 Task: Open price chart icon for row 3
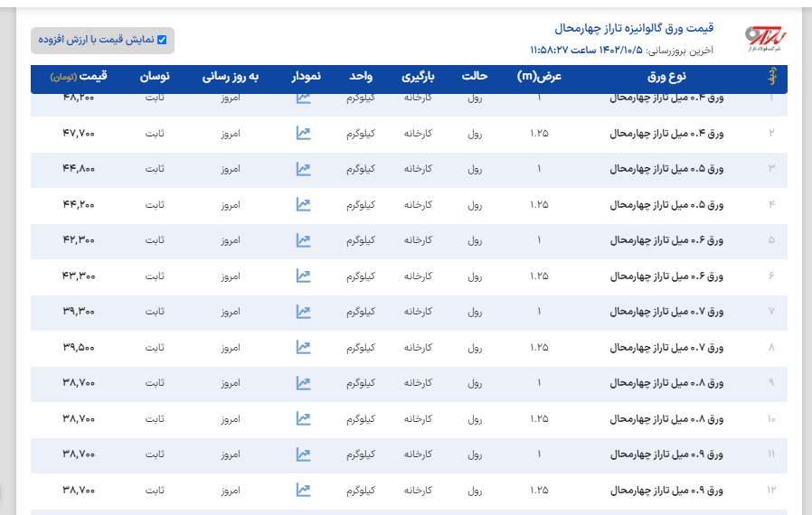pyautogui.click(x=303, y=169)
